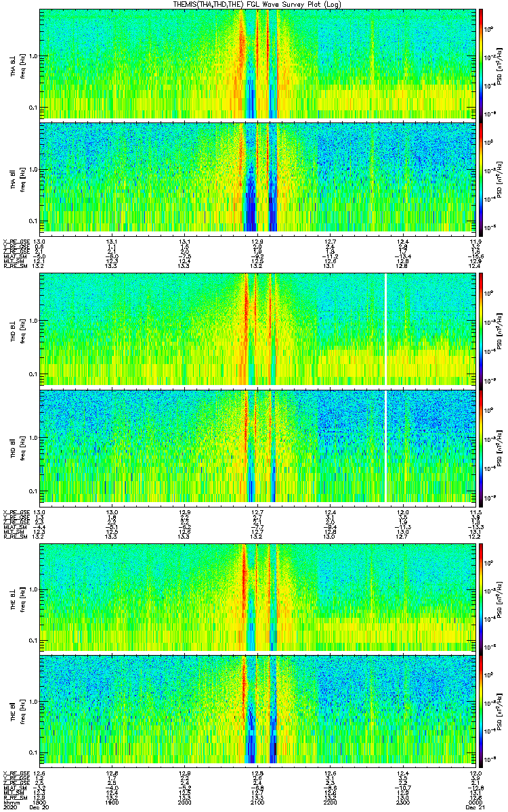Screen dimensions: 508x812
Task: Click the color bar beside the THA BII panel
Action: pos(480,177)
